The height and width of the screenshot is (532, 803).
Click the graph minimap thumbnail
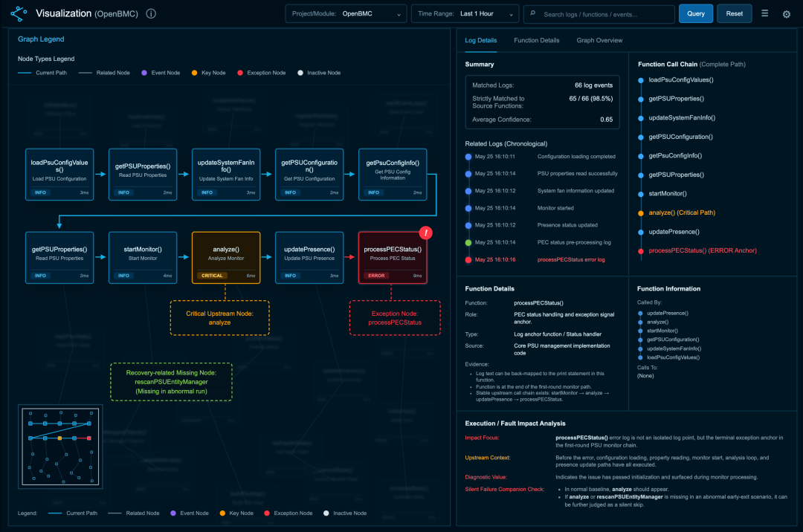pyautogui.click(x=60, y=447)
